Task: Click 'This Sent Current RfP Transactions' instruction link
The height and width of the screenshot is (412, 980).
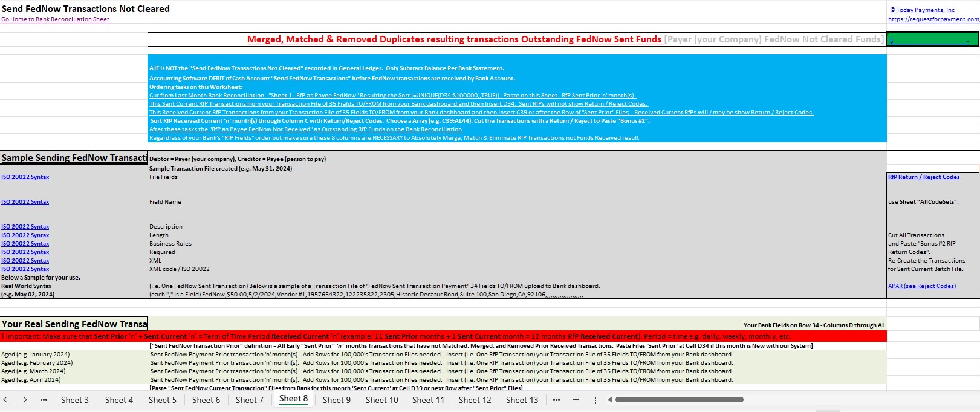Action: pos(398,104)
